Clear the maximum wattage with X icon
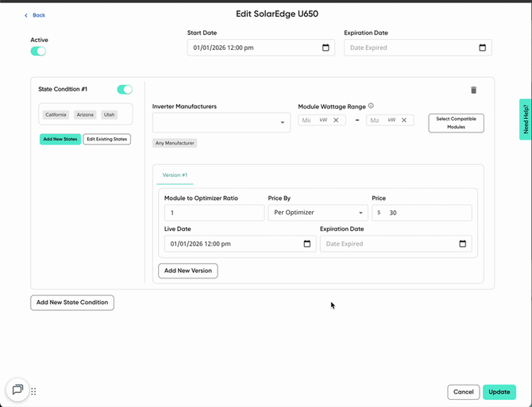Image resolution: width=532 pixels, height=407 pixels. point(403,120)
